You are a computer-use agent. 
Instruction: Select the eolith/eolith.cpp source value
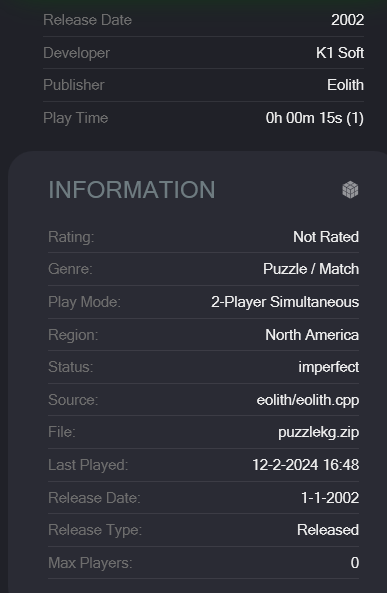tap(308, 400)
